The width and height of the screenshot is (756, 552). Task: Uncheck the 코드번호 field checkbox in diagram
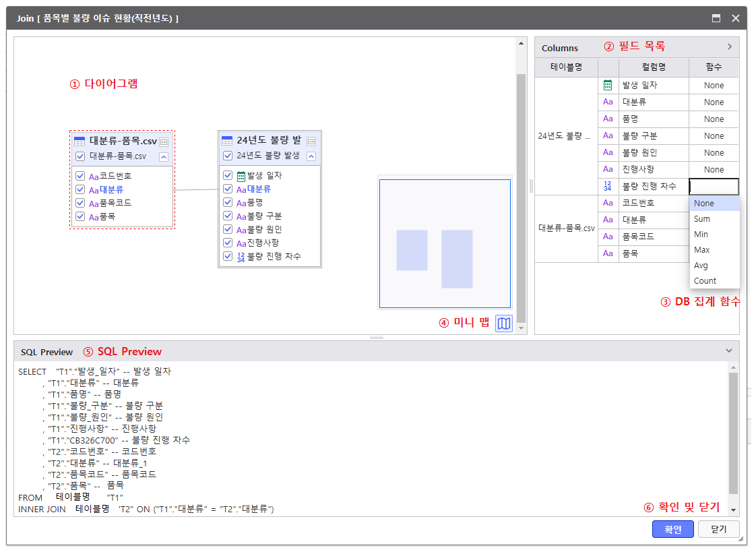tap(80, 176)
